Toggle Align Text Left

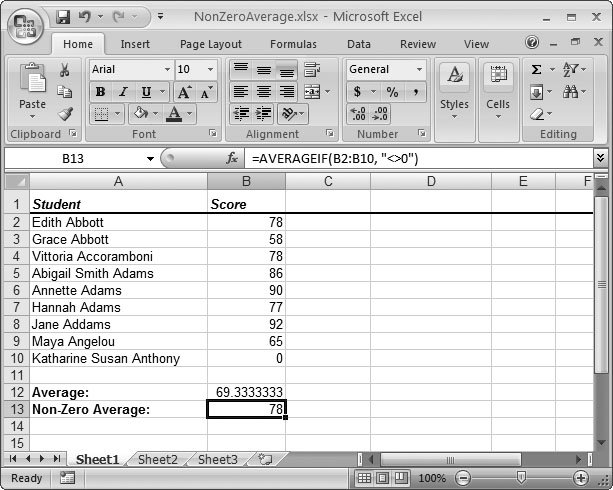[241, 92]
